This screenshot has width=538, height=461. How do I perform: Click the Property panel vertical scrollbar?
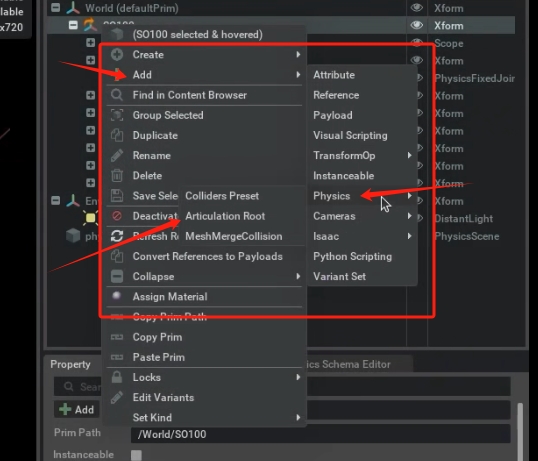520,432
